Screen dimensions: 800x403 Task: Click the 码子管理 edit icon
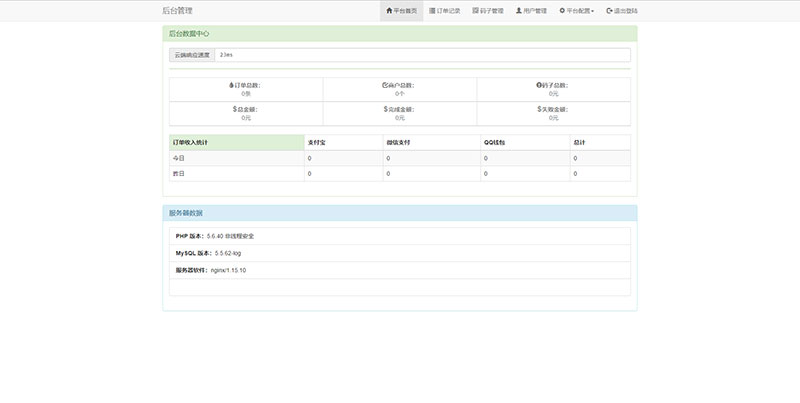[475, 11]
